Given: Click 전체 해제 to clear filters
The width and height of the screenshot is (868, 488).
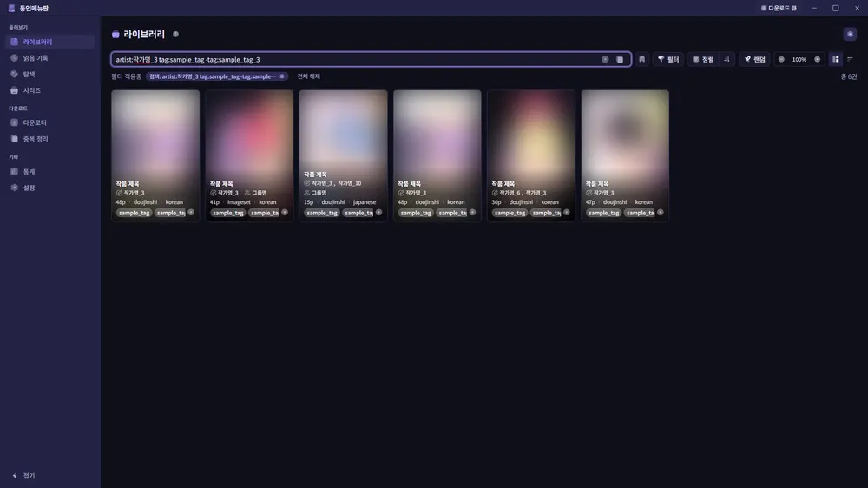Looking at the screenshot, I should click(308, 76).
